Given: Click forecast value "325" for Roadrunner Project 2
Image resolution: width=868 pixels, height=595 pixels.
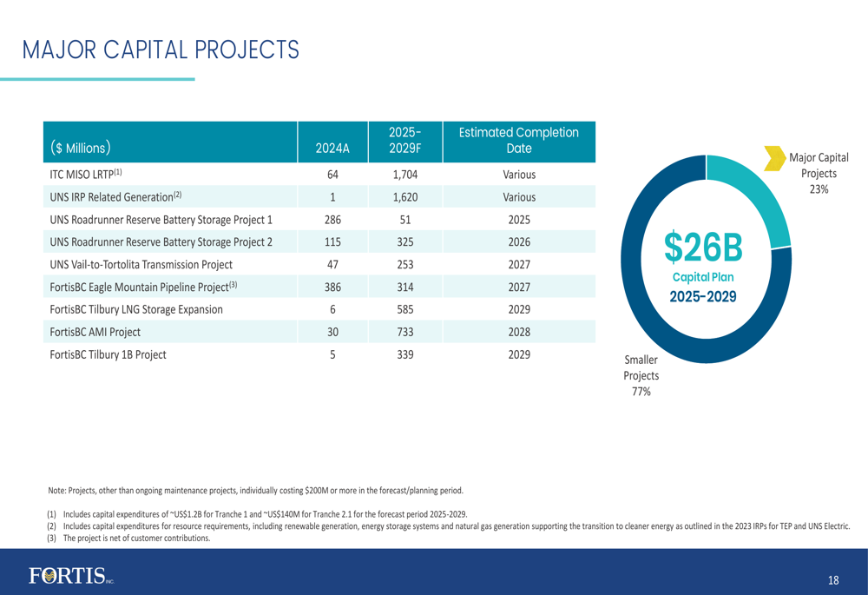Looking at the screenshot, I should [405, 242].
